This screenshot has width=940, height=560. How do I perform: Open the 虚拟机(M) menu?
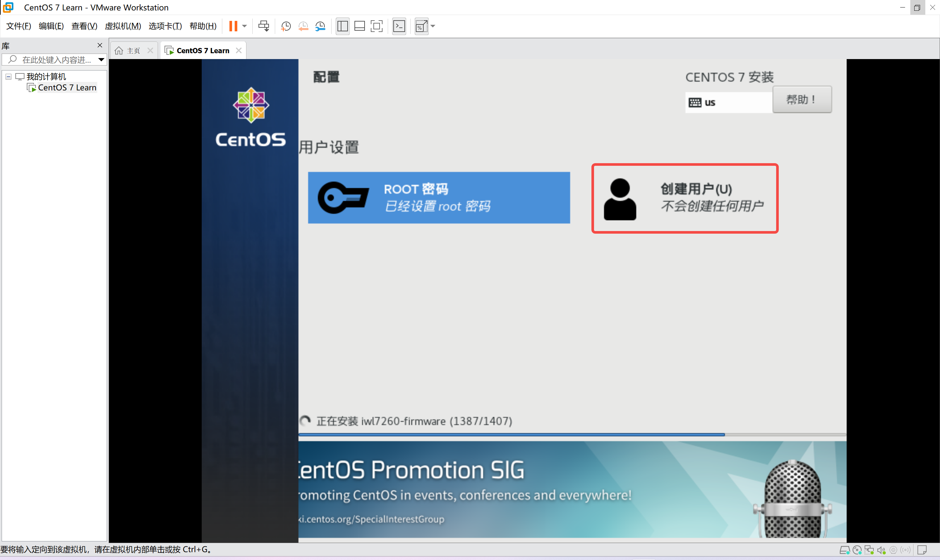tap(123, 26)
